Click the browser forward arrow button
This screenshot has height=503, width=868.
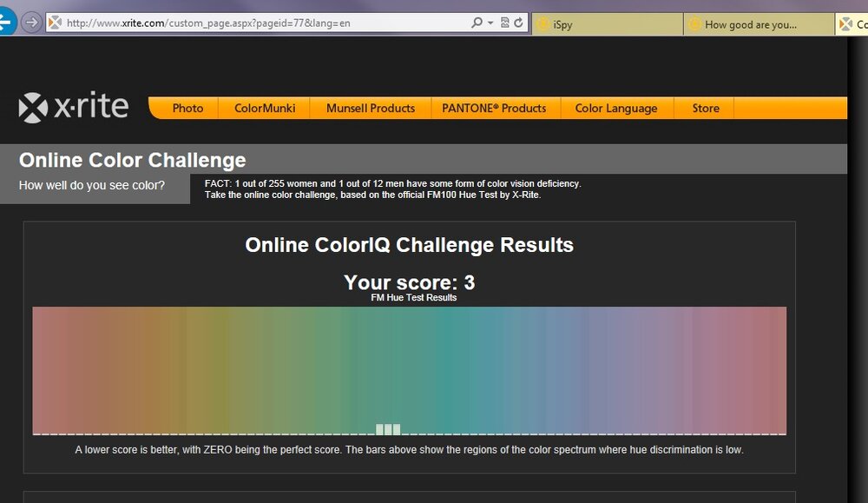point(31,23)
